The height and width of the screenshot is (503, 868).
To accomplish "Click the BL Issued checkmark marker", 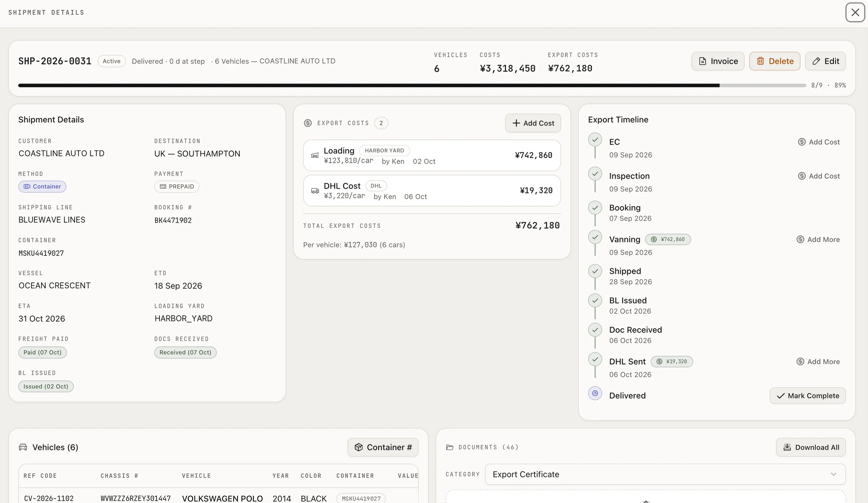I will click(595, 300).
